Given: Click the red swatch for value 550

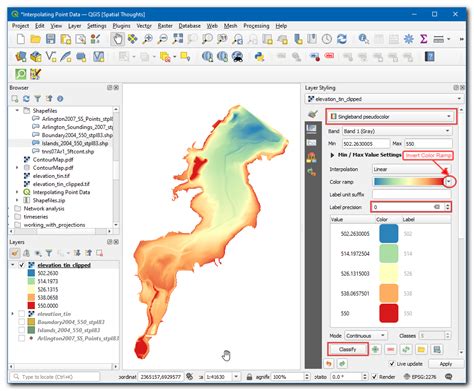Looking at the screenshot, I should coord(389,313).
